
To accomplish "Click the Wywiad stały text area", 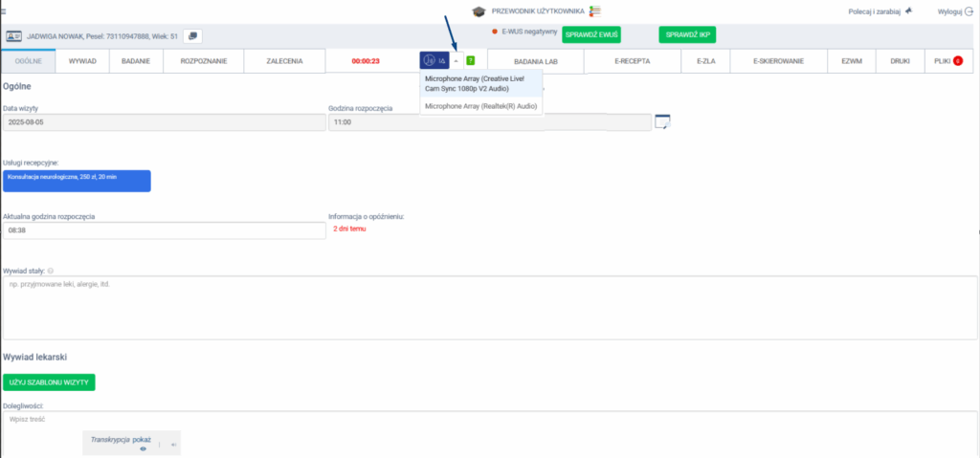I will pyautogui.click(x=489, y=307).
